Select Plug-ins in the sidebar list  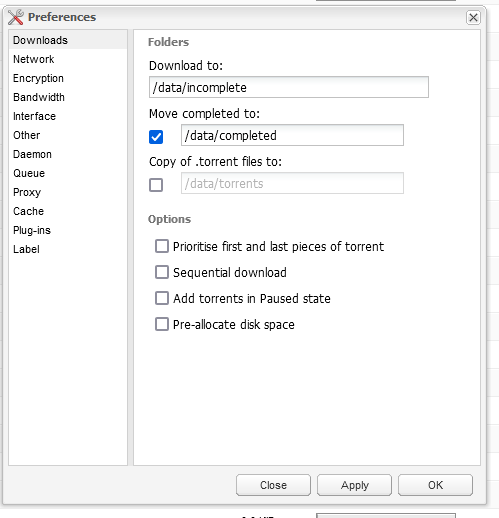tap(68, 230)
